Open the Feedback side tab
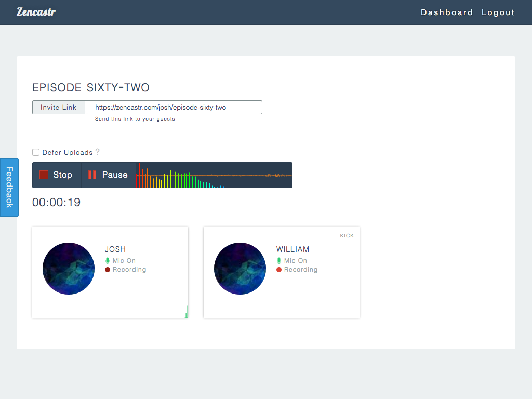 (x=9, y=187)
